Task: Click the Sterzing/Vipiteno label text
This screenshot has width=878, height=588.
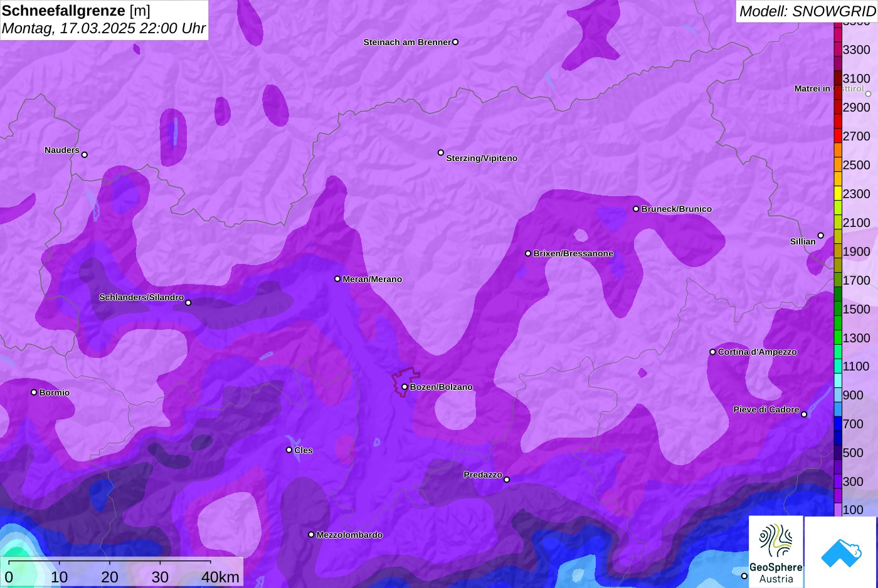Action: click(x=482, y=158)
